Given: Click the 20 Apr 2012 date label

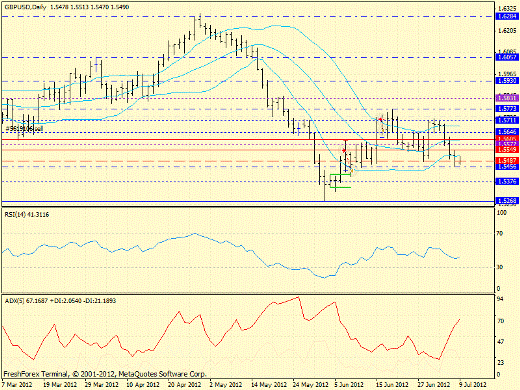Looking at the screenshot, I should [x=185, y=384].
